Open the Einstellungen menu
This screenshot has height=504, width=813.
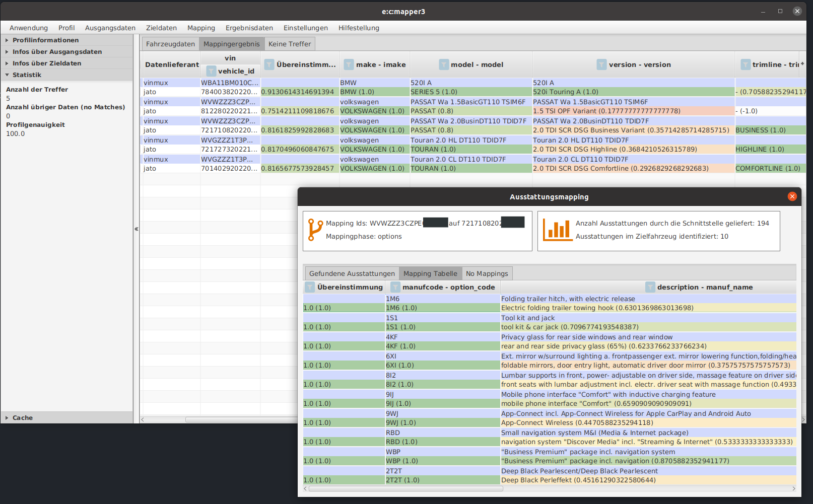coord(306,28)
